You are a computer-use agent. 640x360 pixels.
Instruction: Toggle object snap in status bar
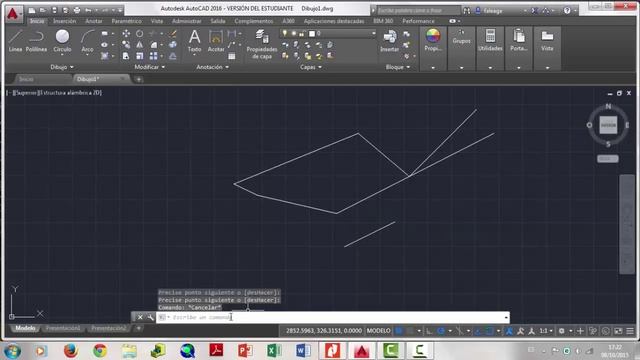point(489,331)
